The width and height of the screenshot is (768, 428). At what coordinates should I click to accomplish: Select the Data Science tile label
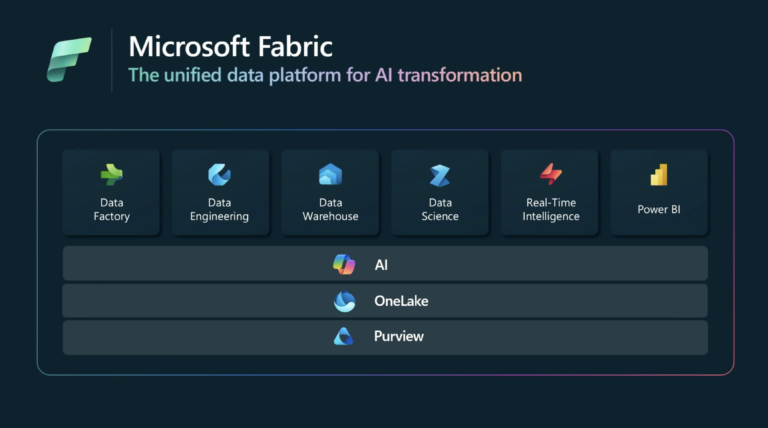click(x=440, y=209)
